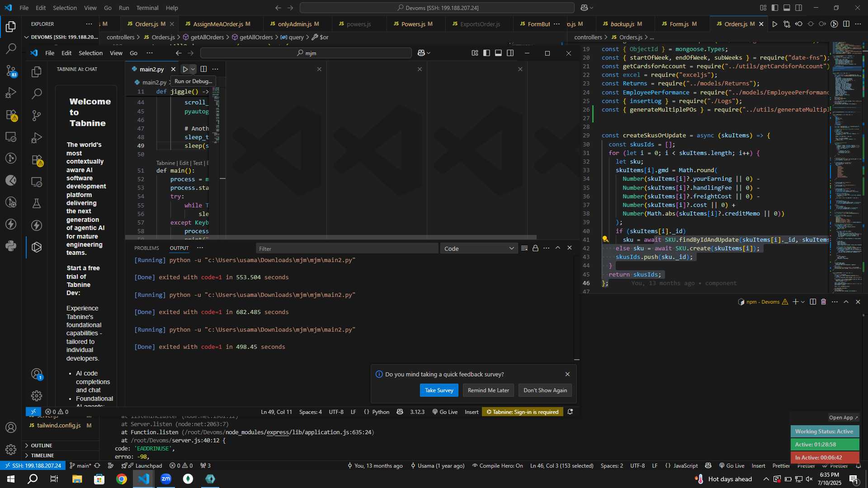Open Explorer in the outer Devoms window activity bar
Screen dimensions: 868x488
(11, 27)
